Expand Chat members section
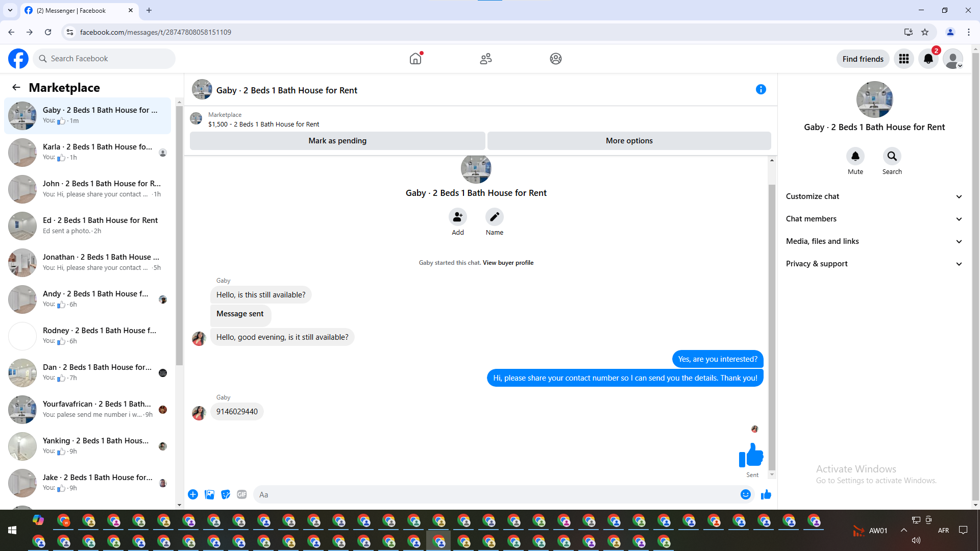 [x=874, y=219]
